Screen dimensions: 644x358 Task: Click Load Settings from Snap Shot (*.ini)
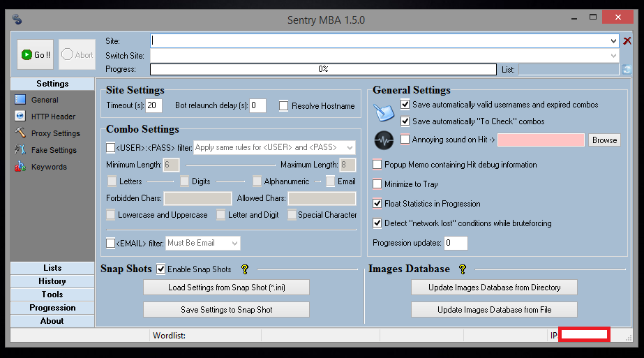point(226,288)
